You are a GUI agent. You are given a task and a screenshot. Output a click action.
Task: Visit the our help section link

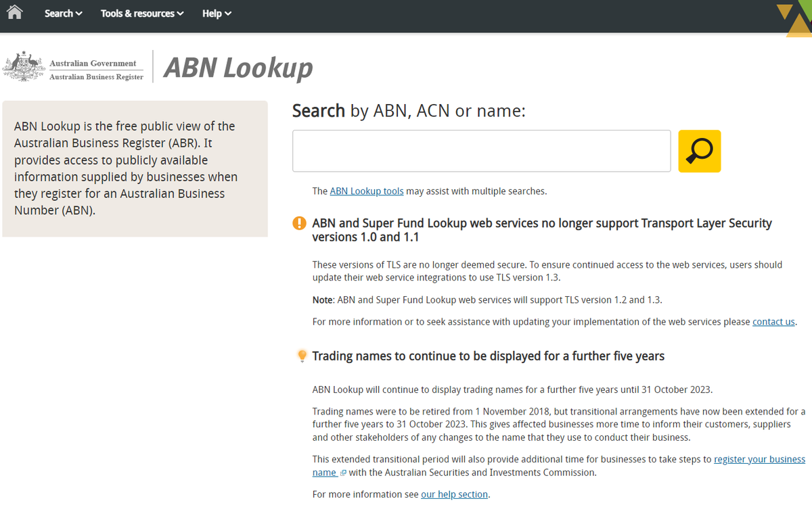(454, 494)
